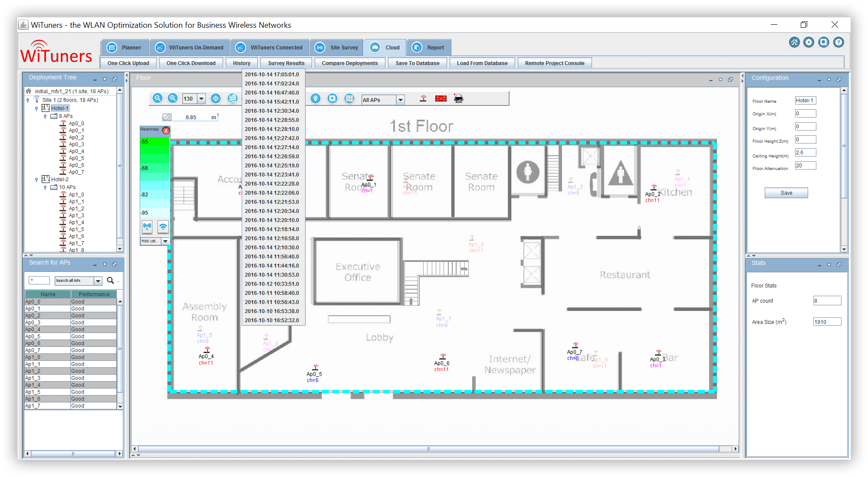The width and height of the screenshot is (868, 477).
Task: Click the Save To Database button
Action: tap(418, 63)
